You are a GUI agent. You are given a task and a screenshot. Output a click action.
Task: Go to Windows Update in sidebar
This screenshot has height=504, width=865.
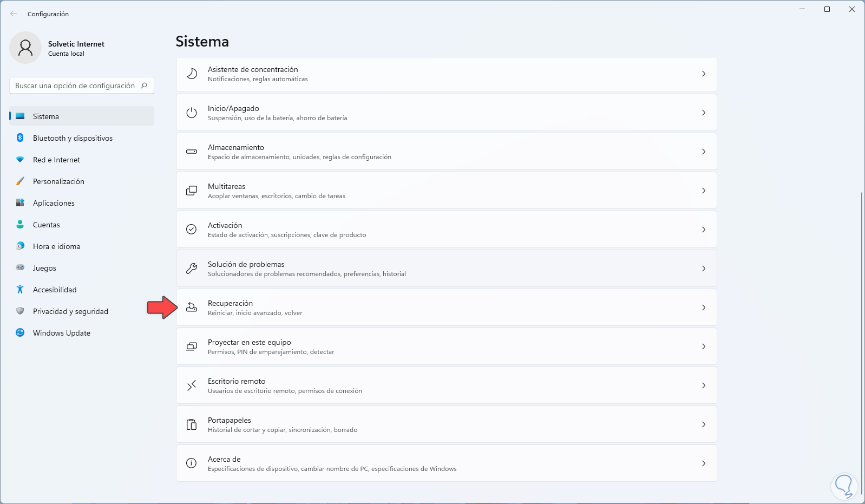tap(61, 333)
